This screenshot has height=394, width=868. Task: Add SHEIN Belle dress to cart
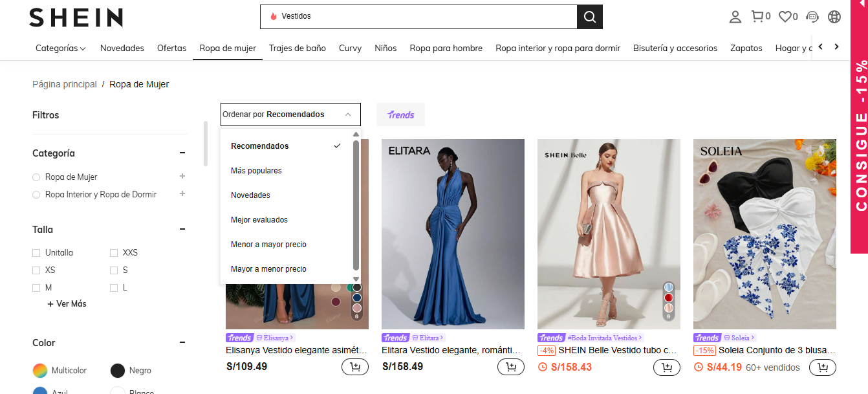point(667,367)
